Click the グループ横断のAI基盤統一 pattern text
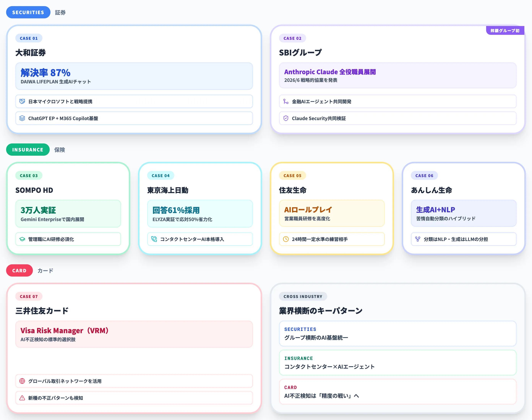 [316, 338]
